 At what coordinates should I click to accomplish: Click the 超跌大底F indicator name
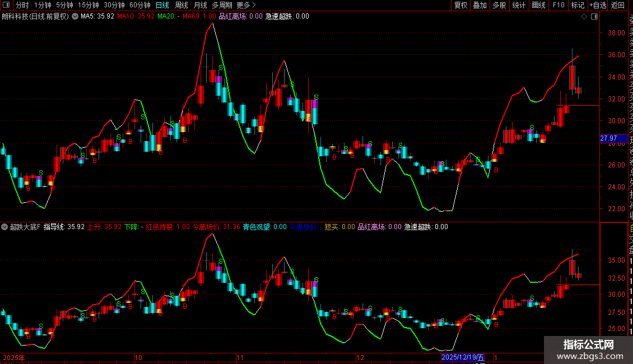[25, 227]
